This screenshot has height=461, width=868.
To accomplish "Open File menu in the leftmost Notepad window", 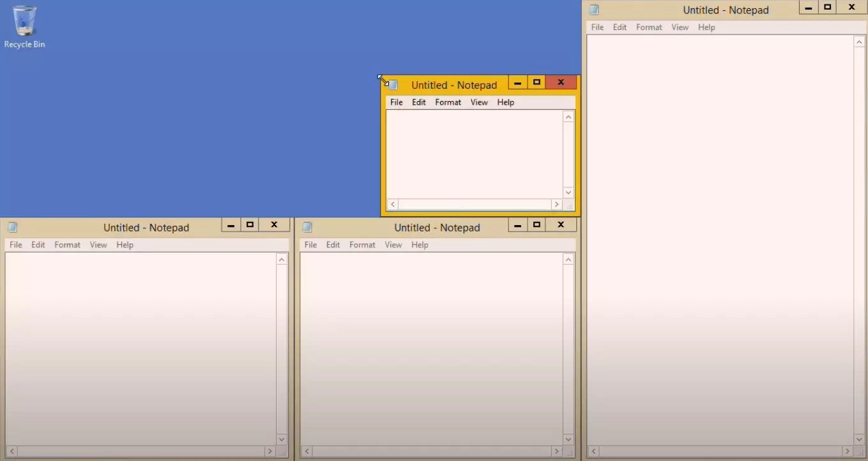I will point(15,245).
